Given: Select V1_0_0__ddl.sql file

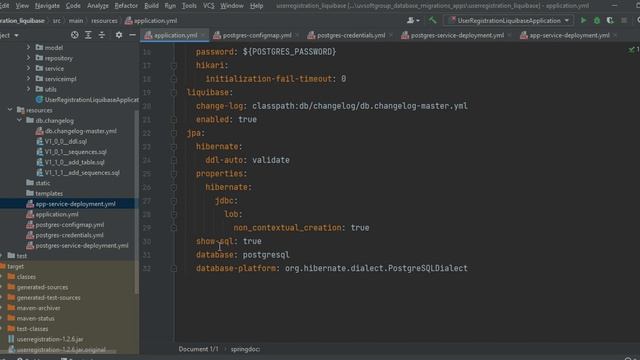Looking at the screenshot, I should (x=61, y=141).
